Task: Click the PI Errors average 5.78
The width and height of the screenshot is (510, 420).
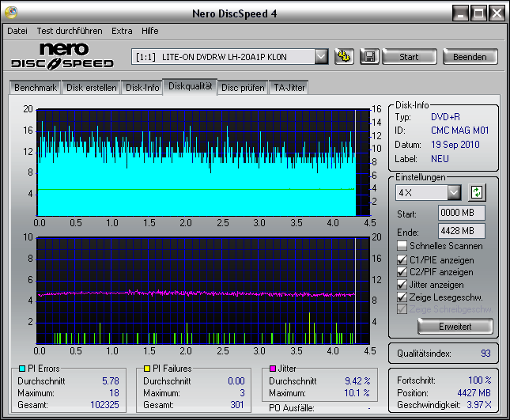Action: coord(111,381)
